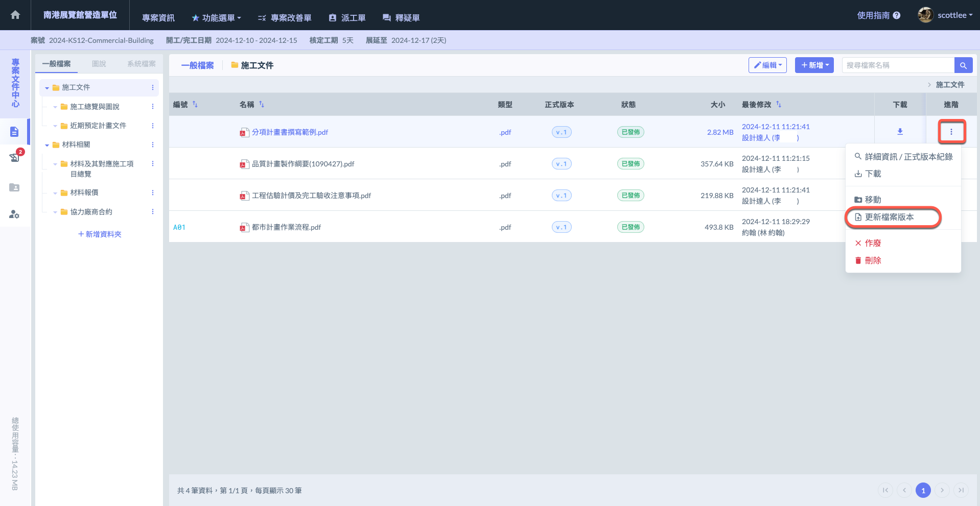The height and width of the screenshot is (506, 980).
Task: Select 更新檔案版本 from the context menu
Action: click(x=889, y=217)
